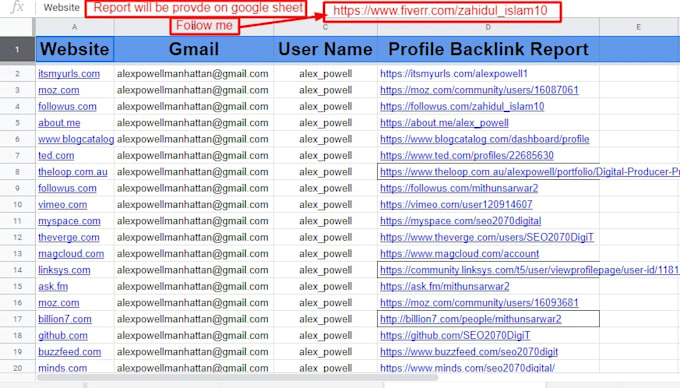Select the alex_powell cell in row 10

[x=325, y=205]
